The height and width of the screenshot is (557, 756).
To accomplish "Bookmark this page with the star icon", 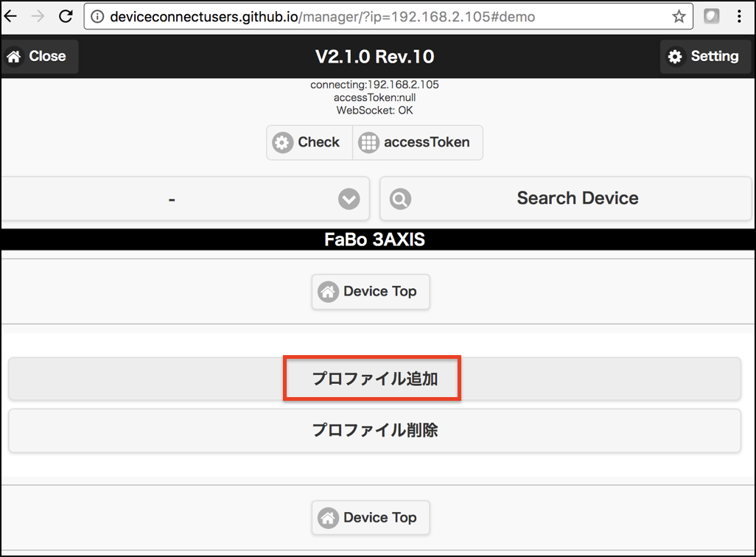I will 679,16.
